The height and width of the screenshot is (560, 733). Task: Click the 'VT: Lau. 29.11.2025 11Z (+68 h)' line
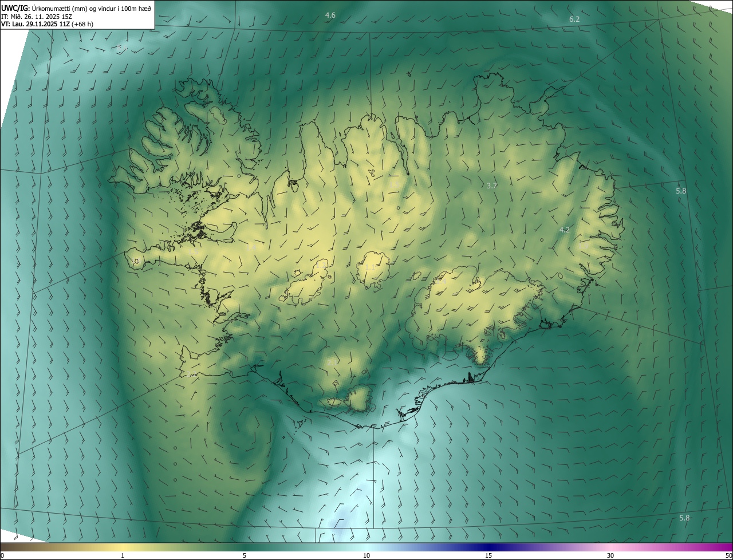point(47,24)
